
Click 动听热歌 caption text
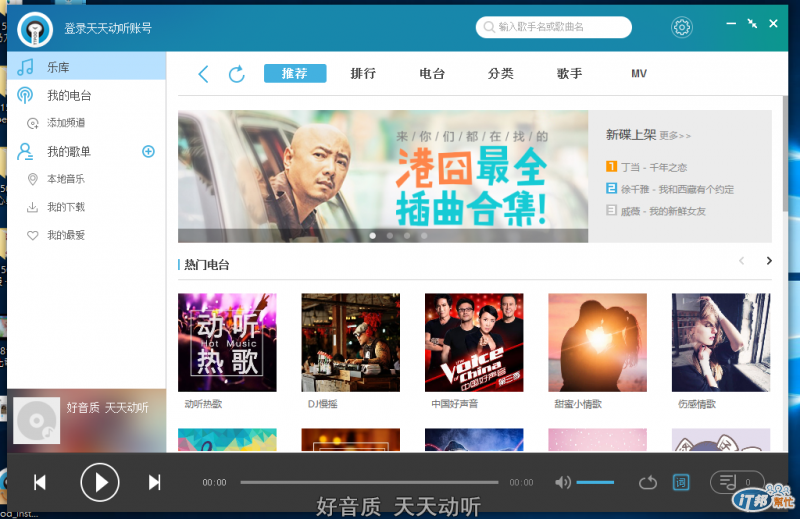point(203,404)
